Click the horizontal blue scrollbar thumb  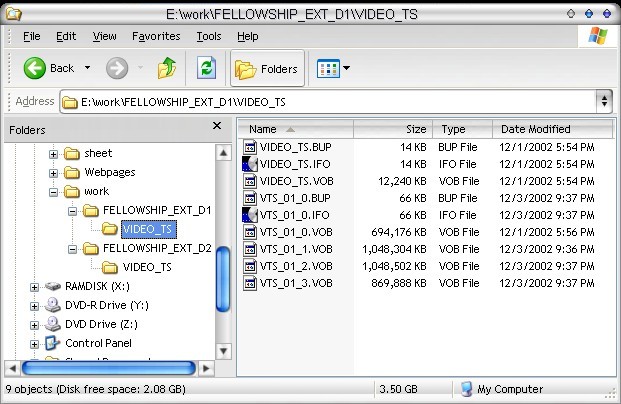tap(109, 368)
